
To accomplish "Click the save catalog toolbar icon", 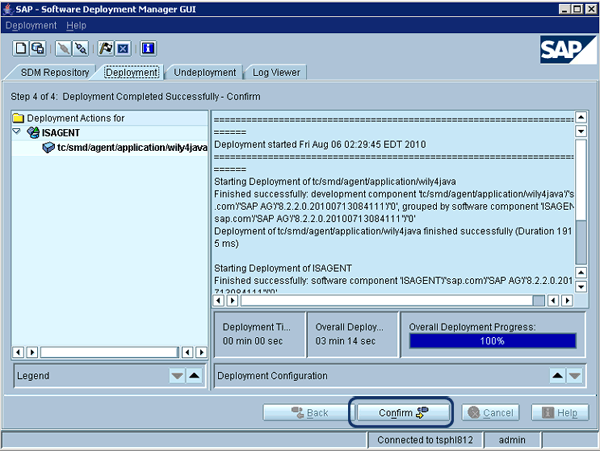I will click(x=38, y=49).
